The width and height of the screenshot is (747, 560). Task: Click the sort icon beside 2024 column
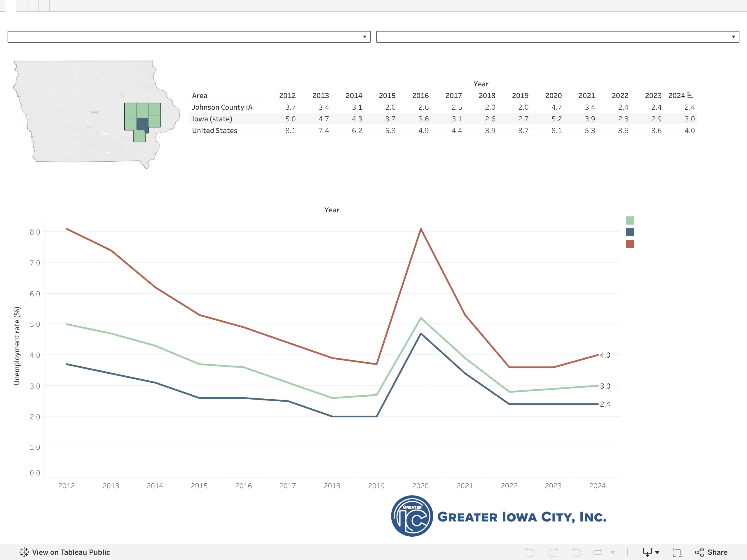[690, 96]
